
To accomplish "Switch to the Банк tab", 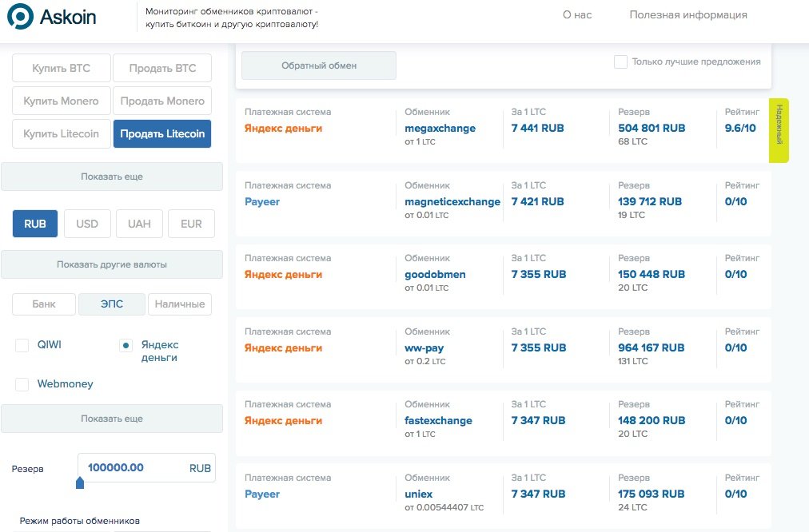I will tap(44, 304).
